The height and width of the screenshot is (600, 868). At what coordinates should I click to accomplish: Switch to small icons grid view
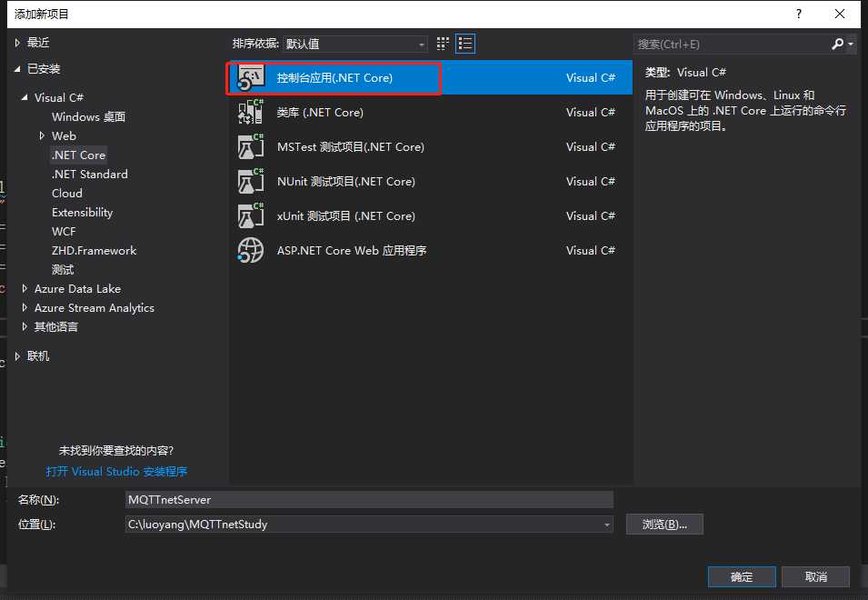(443, 44)
